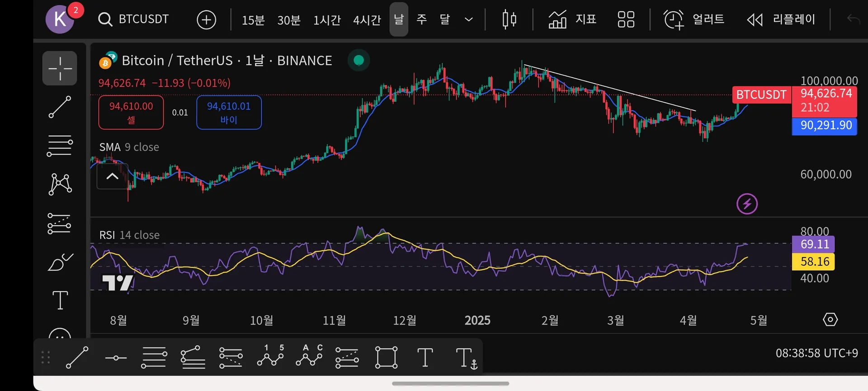This screenshot has height=391, width=868.
Task: Collapse the indicator legend with the chevron
Action: [112, 176]
